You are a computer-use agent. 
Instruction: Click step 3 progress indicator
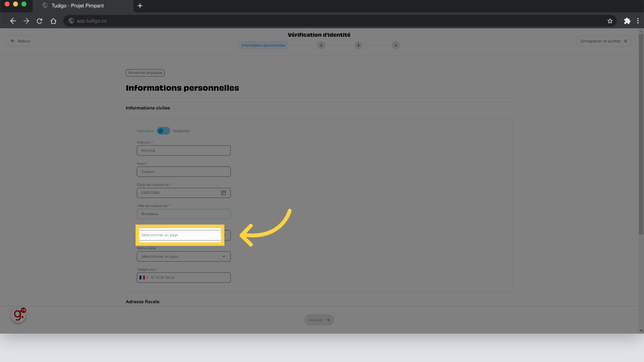click(x=359, y=45)
